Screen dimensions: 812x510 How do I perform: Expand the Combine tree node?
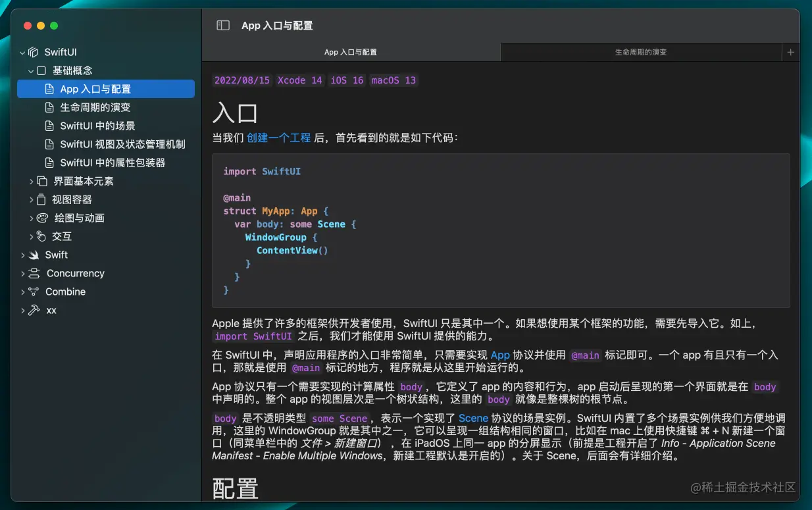pos(23,292)
